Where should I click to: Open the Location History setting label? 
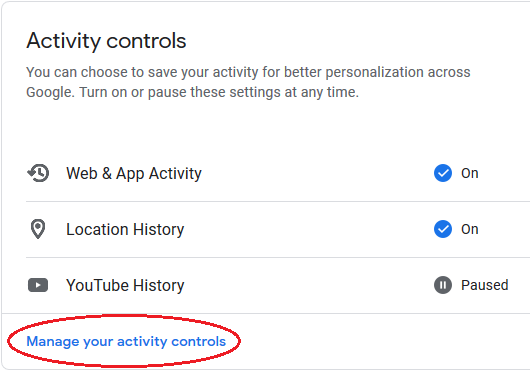(x=125, y=229)
